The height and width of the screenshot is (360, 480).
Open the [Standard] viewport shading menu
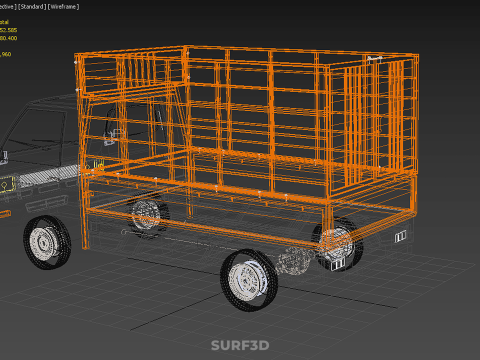coord(32,7)
